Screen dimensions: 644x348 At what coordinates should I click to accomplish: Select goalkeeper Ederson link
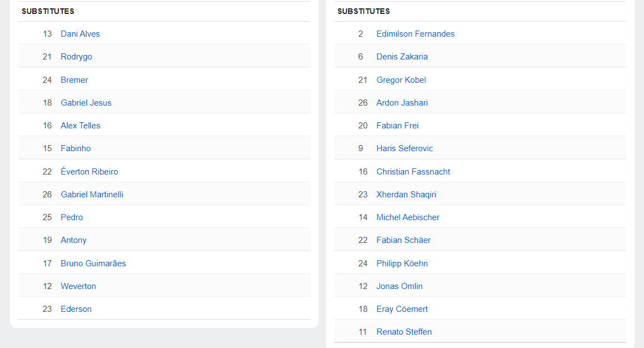(76, 309)
